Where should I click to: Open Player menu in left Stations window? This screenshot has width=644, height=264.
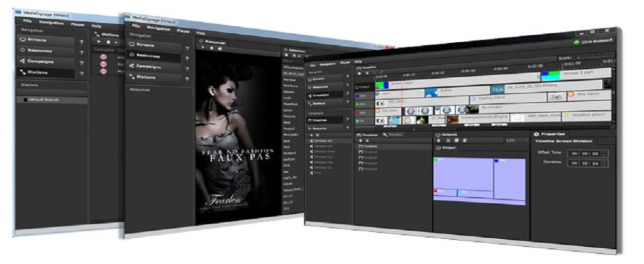point(77,25)
